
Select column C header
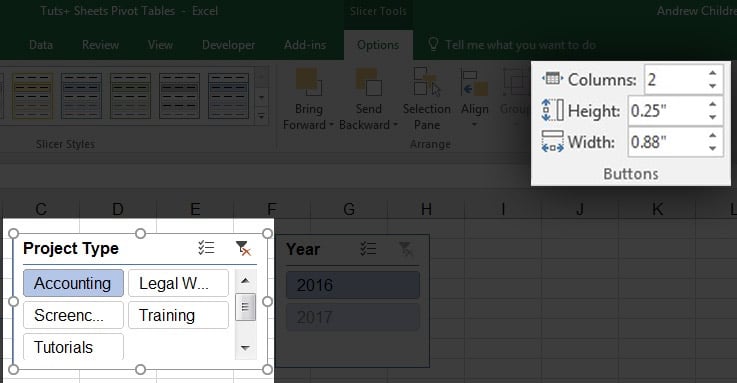(x=41, y=209)
